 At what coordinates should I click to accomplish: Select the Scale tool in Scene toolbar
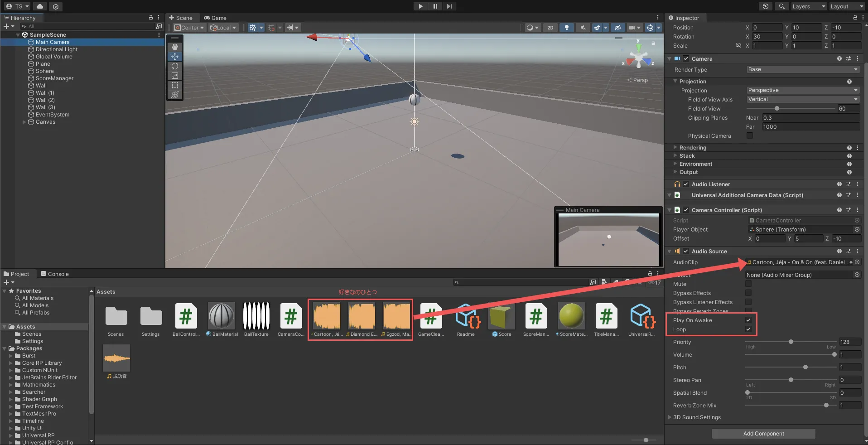tap(175, 76)
